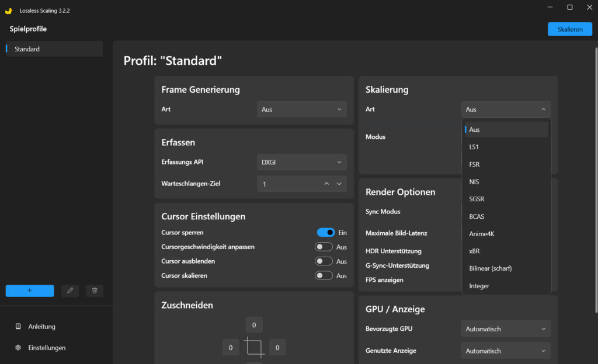The height and width of the screenshot is (364, 598).
Task: Toggle Cursor sperren switch off
Action: [326, 232]
